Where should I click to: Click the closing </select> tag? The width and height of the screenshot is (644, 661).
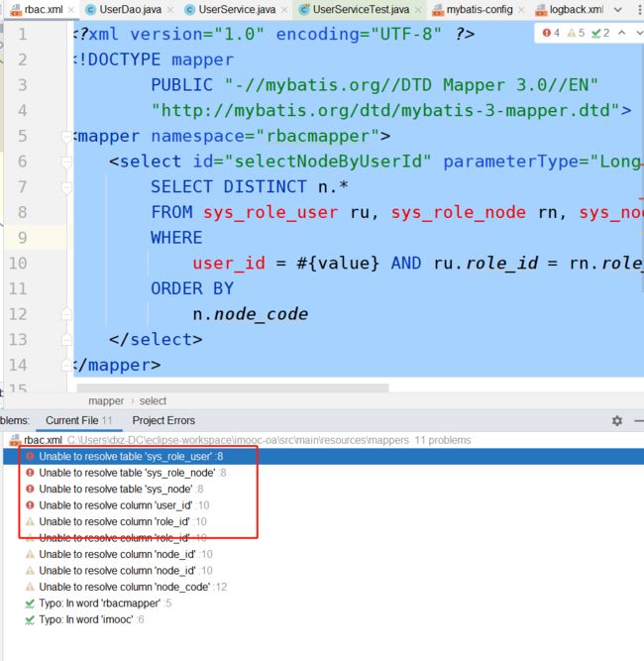(x=156, y=340)
